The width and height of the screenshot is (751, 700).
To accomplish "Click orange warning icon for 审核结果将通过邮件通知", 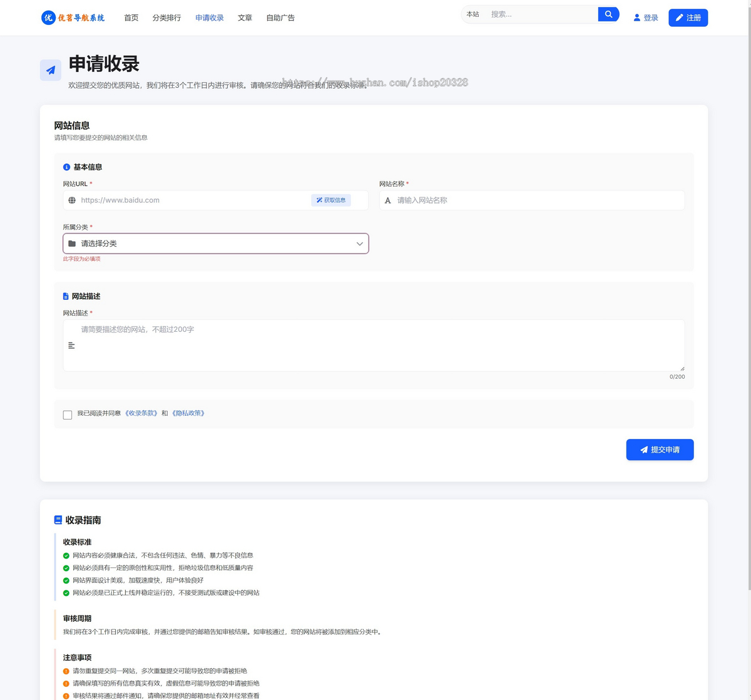I will tap(66, 696).
